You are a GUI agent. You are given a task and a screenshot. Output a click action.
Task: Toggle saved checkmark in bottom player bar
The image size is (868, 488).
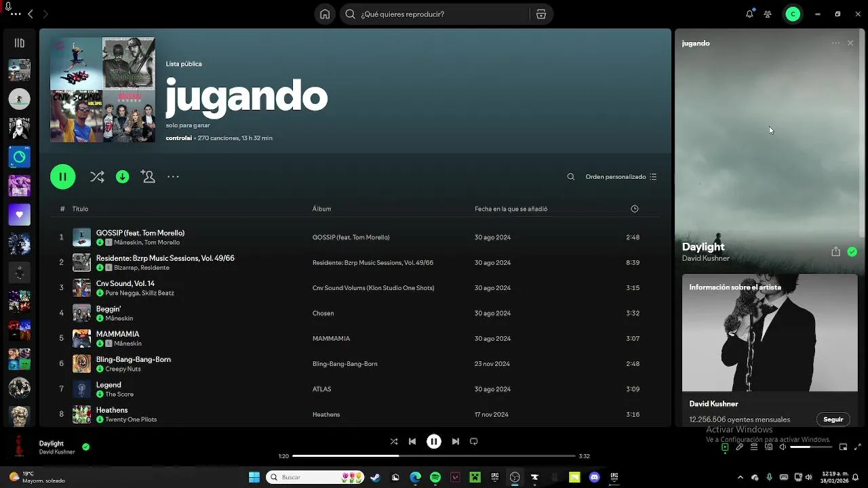click(85, 447)
